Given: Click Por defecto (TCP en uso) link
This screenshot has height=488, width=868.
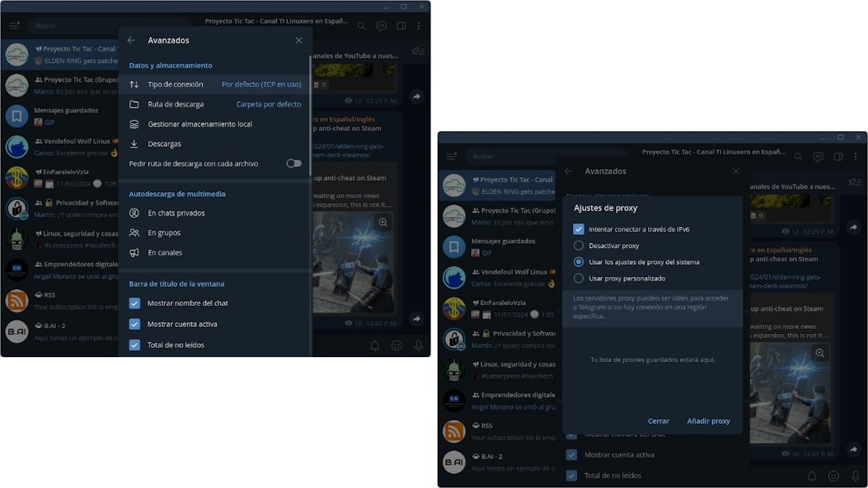Looking at the screenshot, I should pos(261,85).
